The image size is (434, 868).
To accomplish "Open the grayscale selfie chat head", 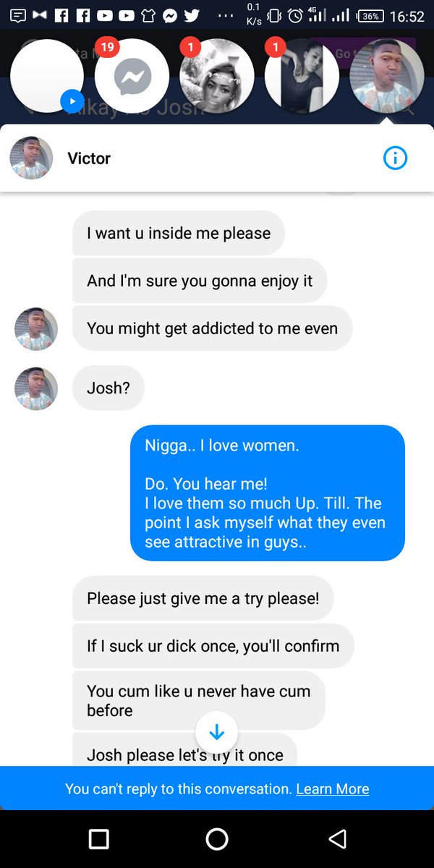I will click(x=216, y=77).
